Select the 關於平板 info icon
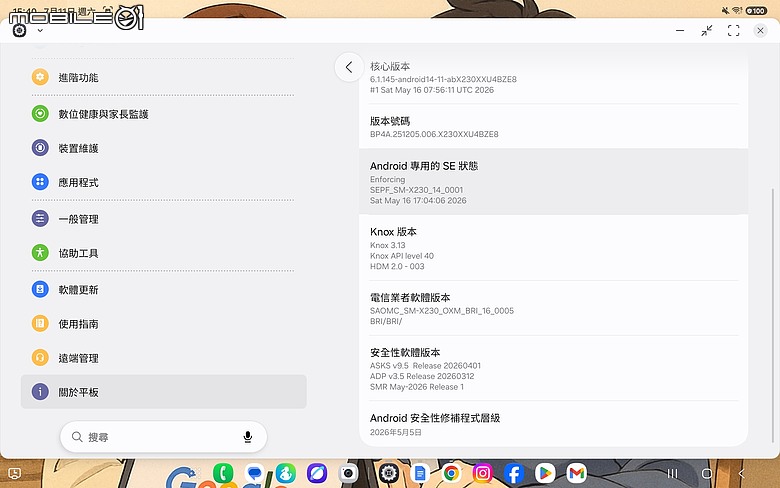The width and height of the screenshot is (780, 488). click(x=40, y=392)
